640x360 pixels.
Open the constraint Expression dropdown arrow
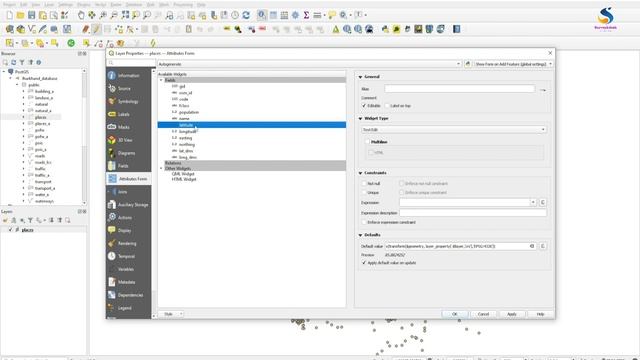coord(533,202)
